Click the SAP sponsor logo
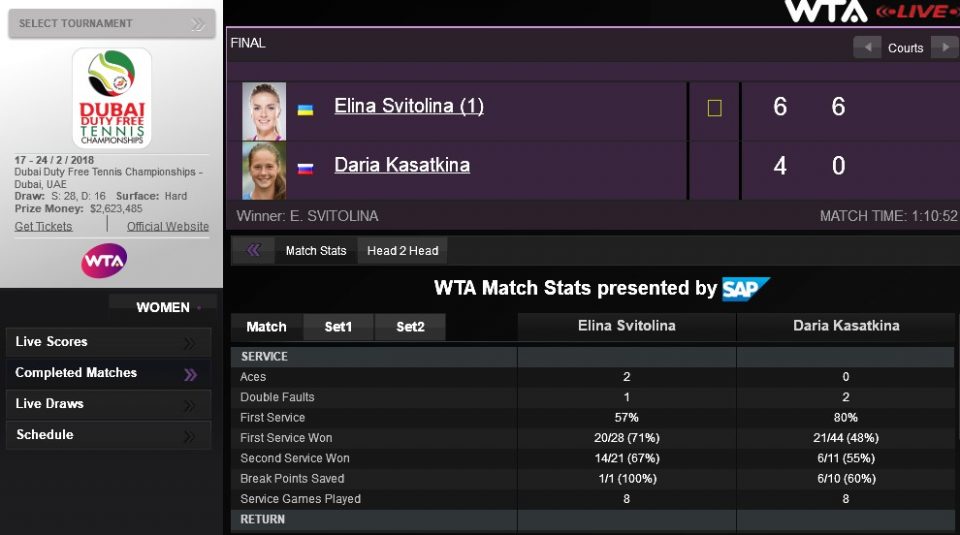This screenshot has height=535, width=960. tap(746, 289)
